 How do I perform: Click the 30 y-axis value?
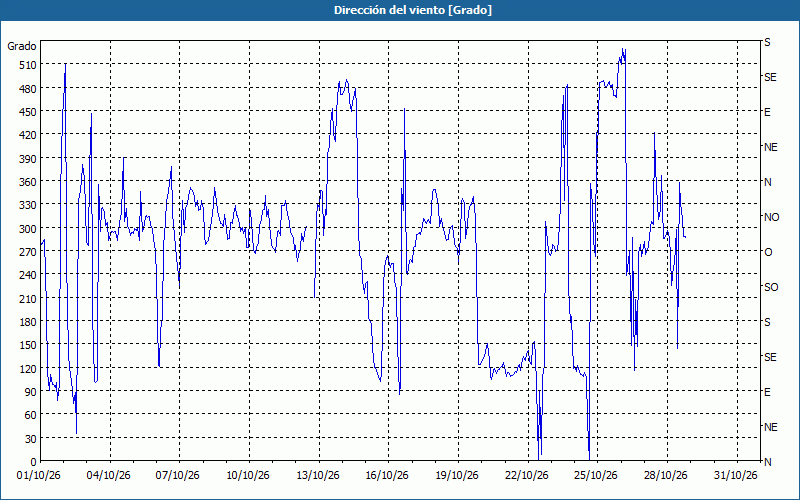(x=31, y=439)
